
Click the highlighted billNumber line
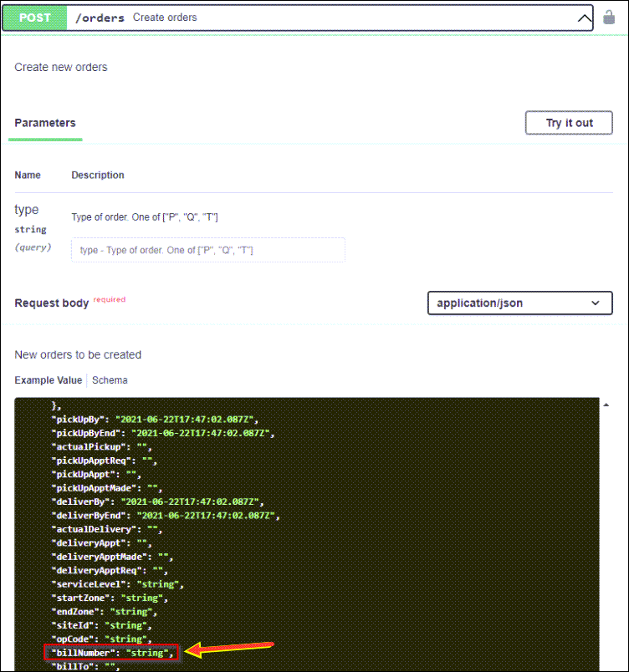tap(111, 652)
